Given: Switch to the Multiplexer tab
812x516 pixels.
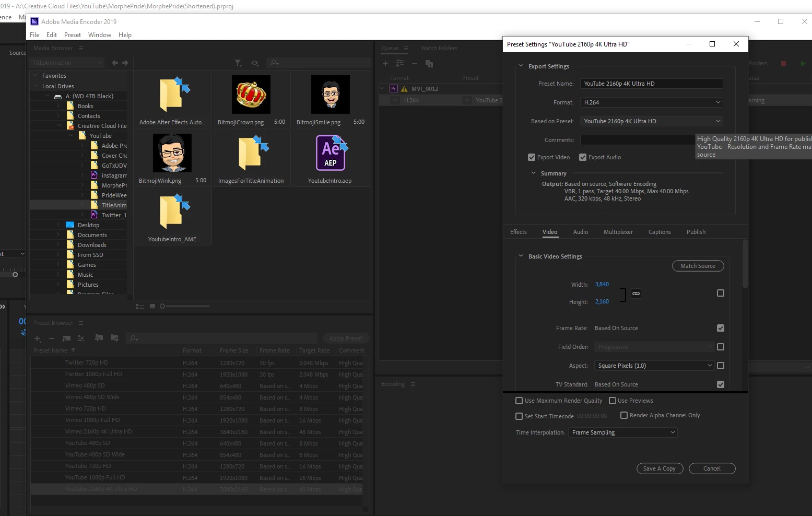Looking at the screenshot, I should click(x=618, y=232).
